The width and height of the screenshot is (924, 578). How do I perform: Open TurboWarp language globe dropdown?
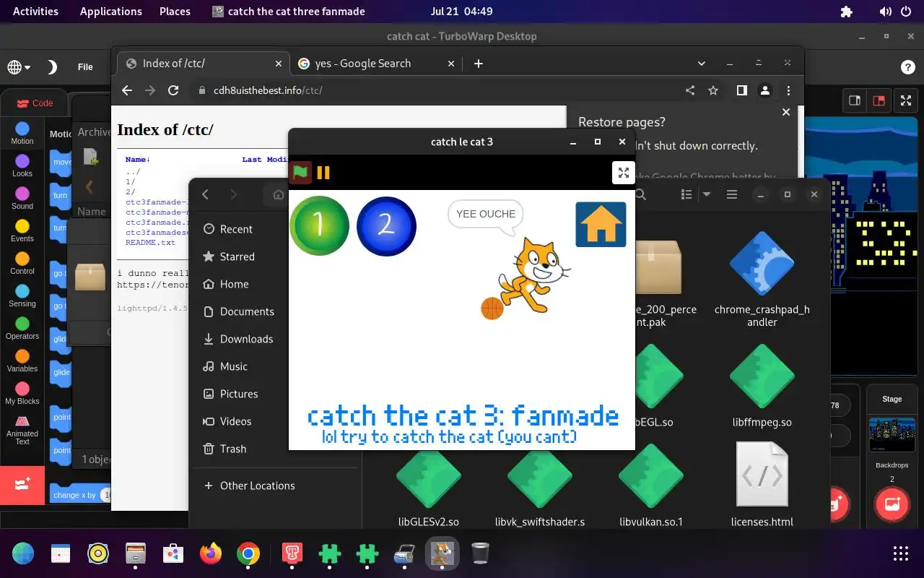(19, 67)
